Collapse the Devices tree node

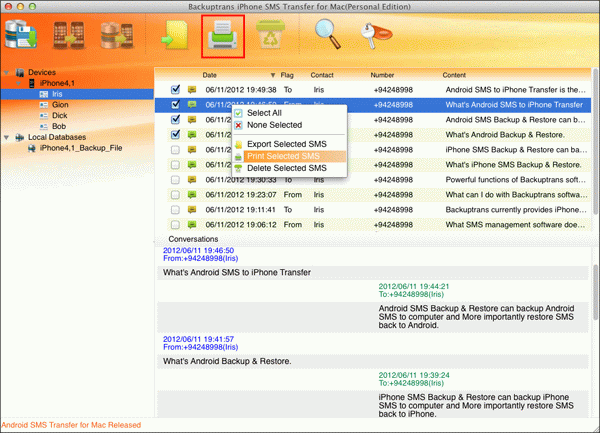point(7,72)
